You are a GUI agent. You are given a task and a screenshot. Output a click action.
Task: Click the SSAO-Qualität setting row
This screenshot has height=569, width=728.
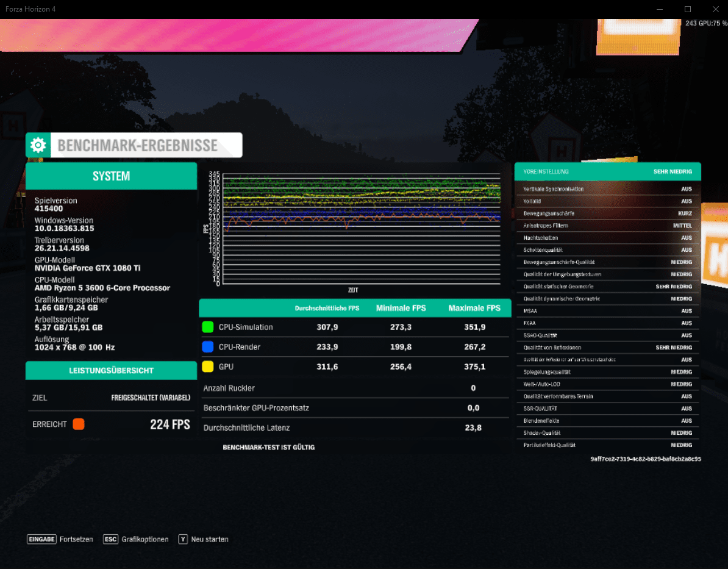coord(608,335)
